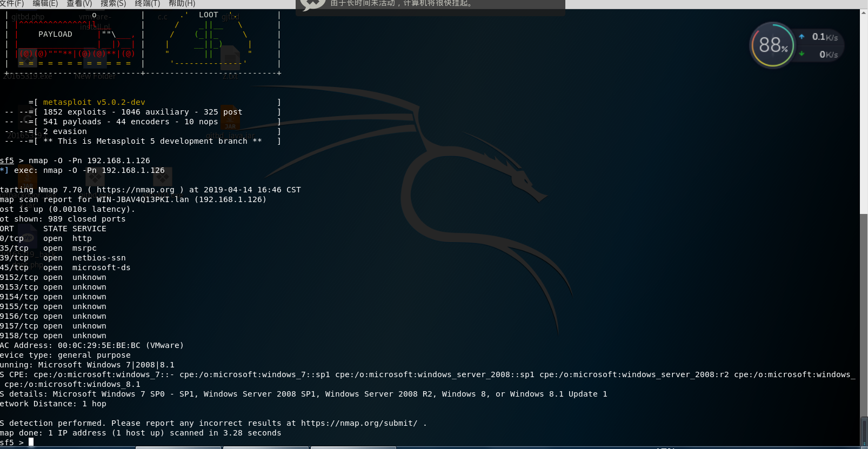This screenshot has height=449, width=868.
Task: Click the 88% memory usage circle widget
Action: click(x=772, y=45)
